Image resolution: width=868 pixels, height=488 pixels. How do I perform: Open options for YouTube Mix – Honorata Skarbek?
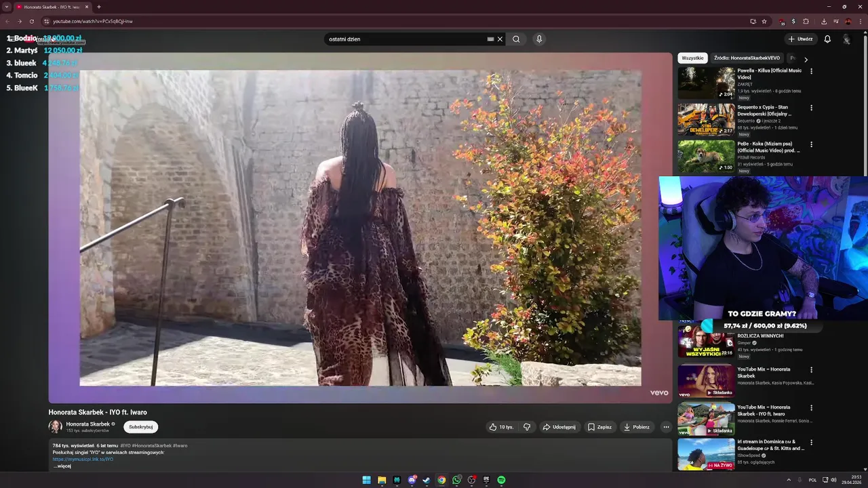pyautogui.click(x=811, y=370)
